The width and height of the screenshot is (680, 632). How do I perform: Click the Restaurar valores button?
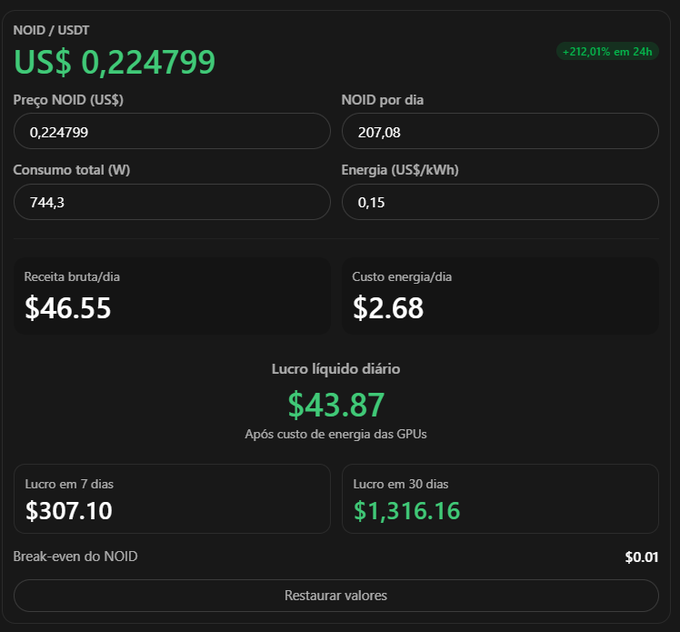coord(336,595)
